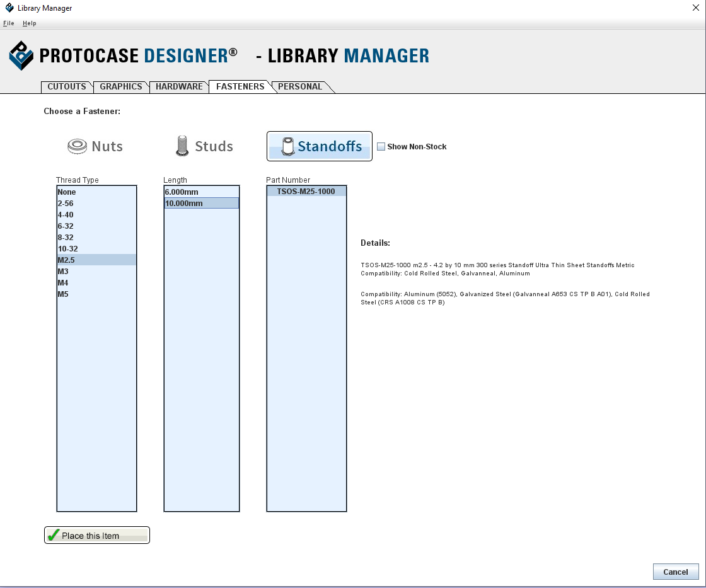Click the Protocase Designer logo
This screenshot has width=706, height=588.
click(x=21, y=55)
